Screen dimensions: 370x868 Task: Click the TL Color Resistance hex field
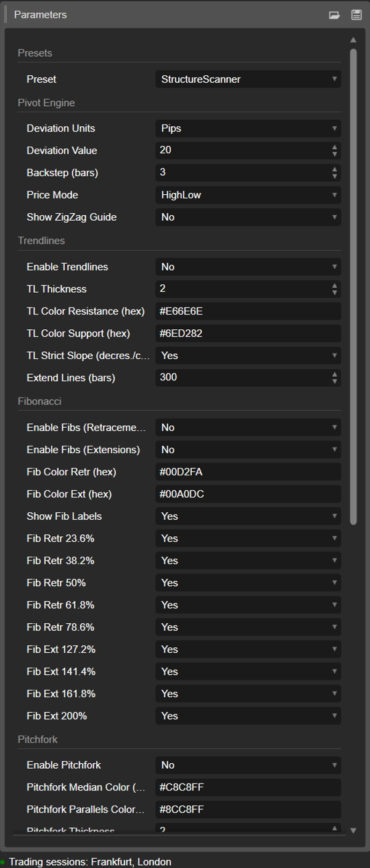pos(247,311)
